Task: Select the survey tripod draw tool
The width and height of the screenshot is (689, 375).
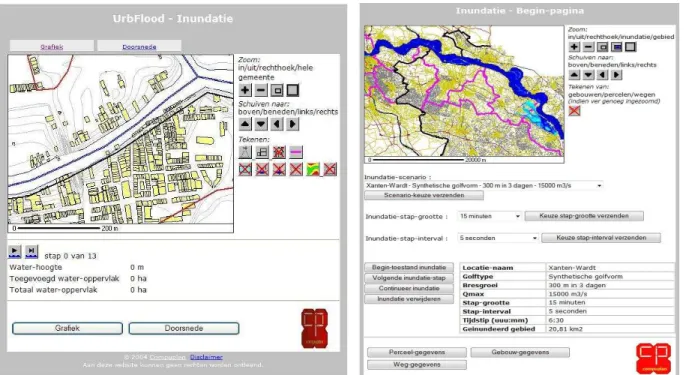Action: coord(245,152)
